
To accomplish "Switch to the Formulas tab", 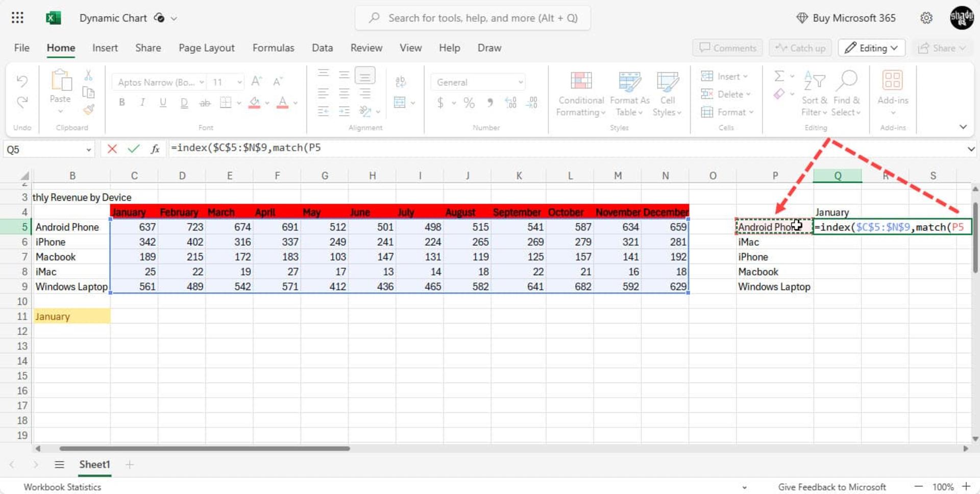I will pyautogui.click(x=273, y=48).
